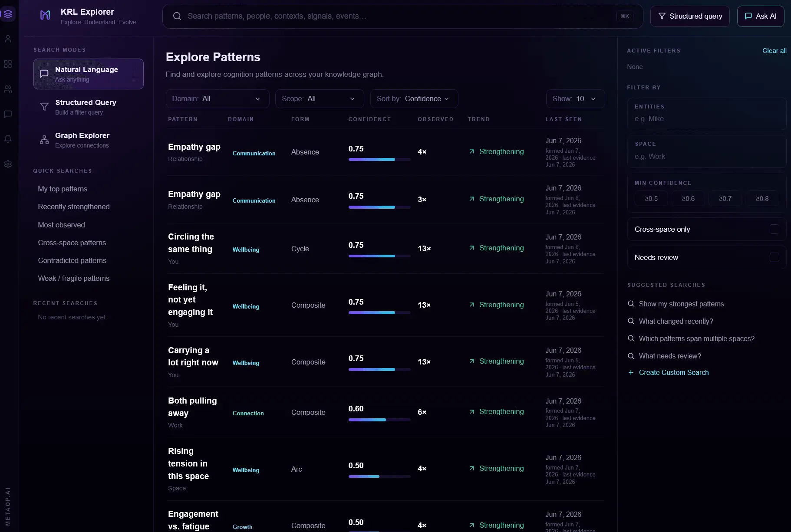Open Feeling it, not yet engaging it pattern
Image resolution: width=791 pixels, height=532 pixels.
pos(190,300)
